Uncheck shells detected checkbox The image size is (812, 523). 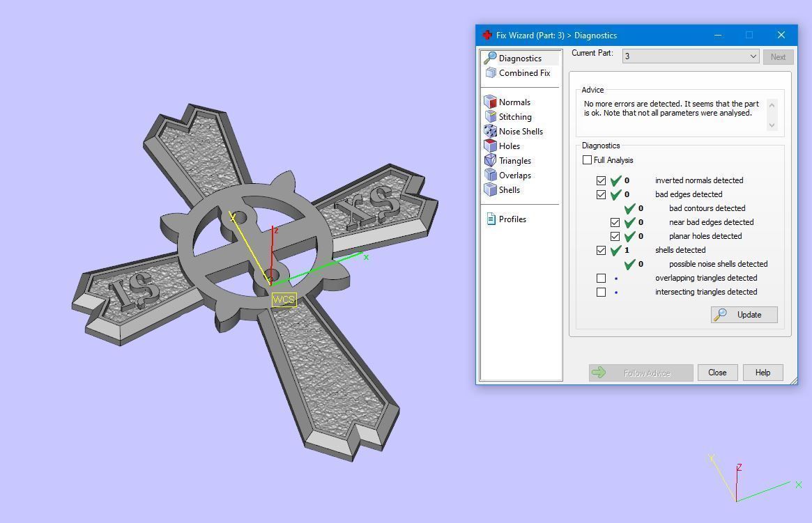tap(601, 251)
